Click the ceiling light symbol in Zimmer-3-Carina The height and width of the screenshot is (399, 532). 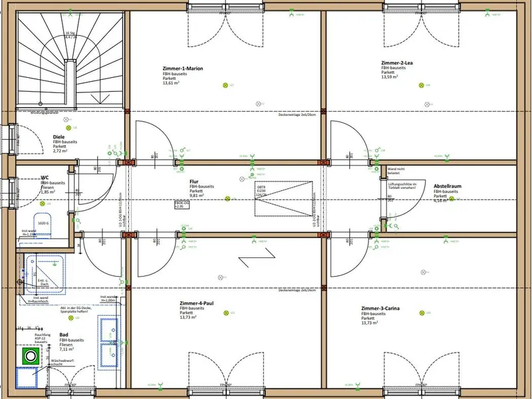point(420,313)
